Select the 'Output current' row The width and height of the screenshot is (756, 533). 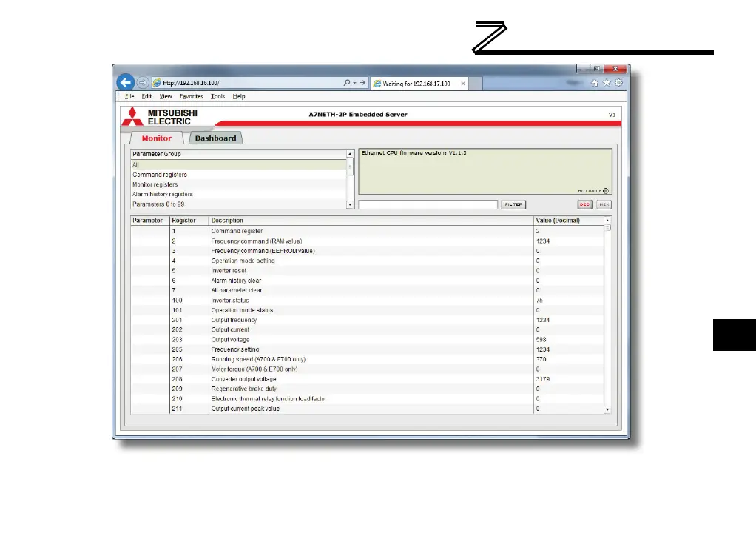coord(368,329)
